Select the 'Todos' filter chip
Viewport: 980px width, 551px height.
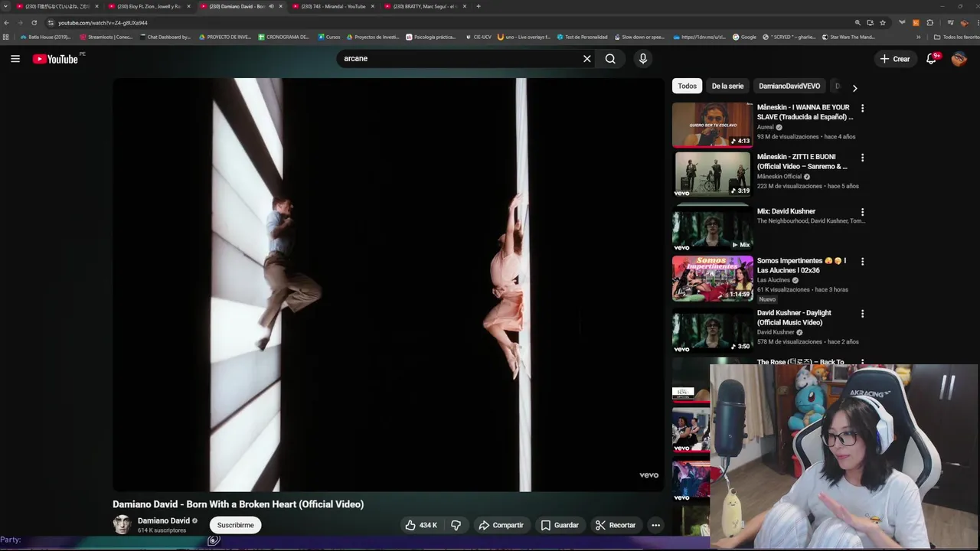coord(687,86)
